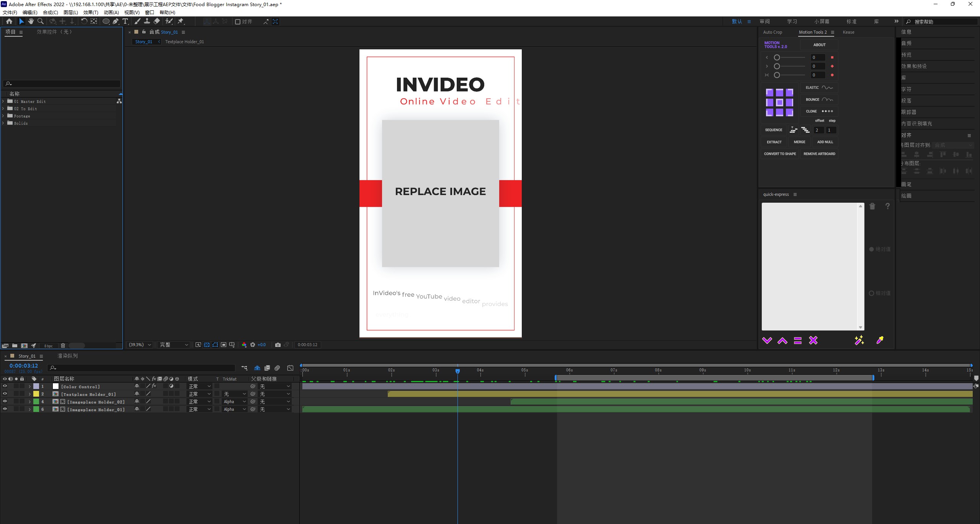
Task: Open Imageplace Holder_02 Alpha TrkMat dropdown
Action: click(x=234, y=402)
